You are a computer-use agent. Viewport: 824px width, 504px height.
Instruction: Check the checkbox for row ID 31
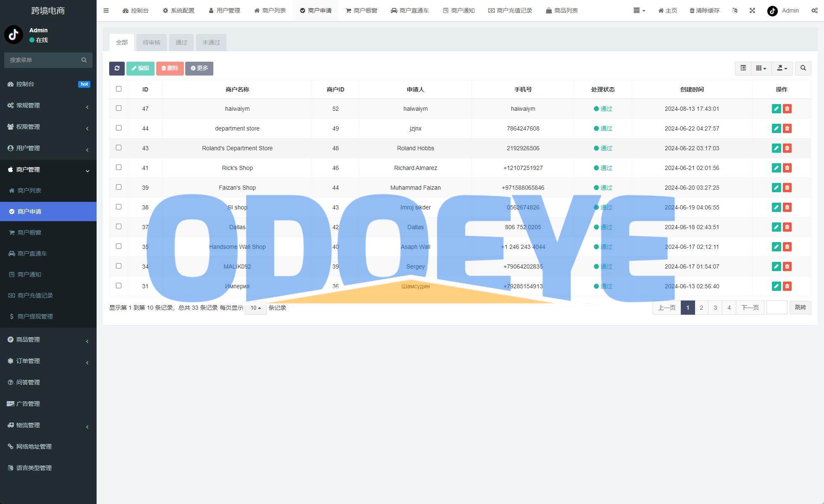coord(118,286)
